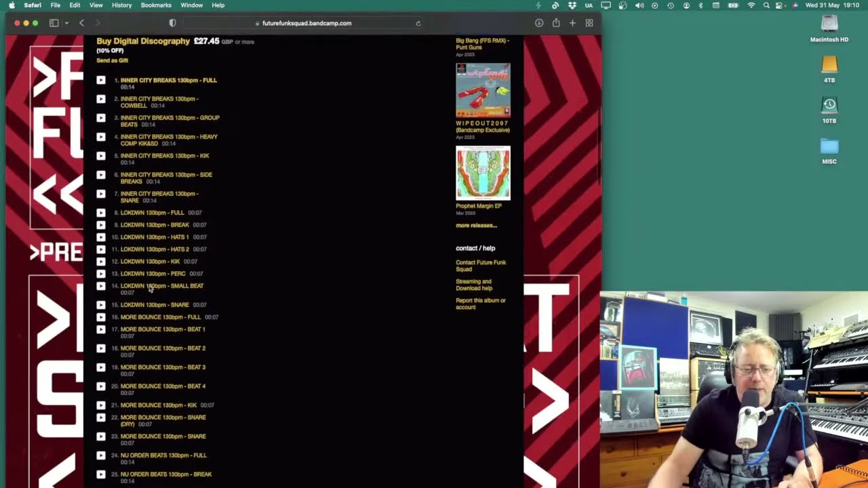
Task: Click Report this album or account link
Action: tap(481, 304)
